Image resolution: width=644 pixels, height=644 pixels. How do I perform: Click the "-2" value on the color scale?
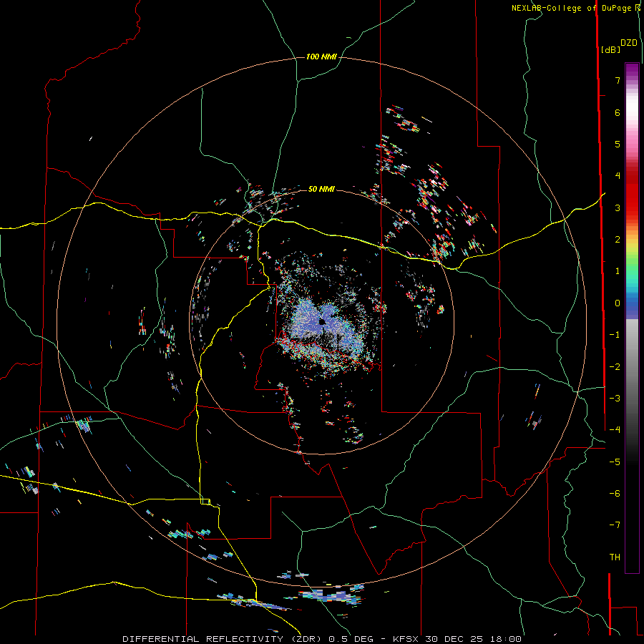pyautogui.click(x=615, y=367)
